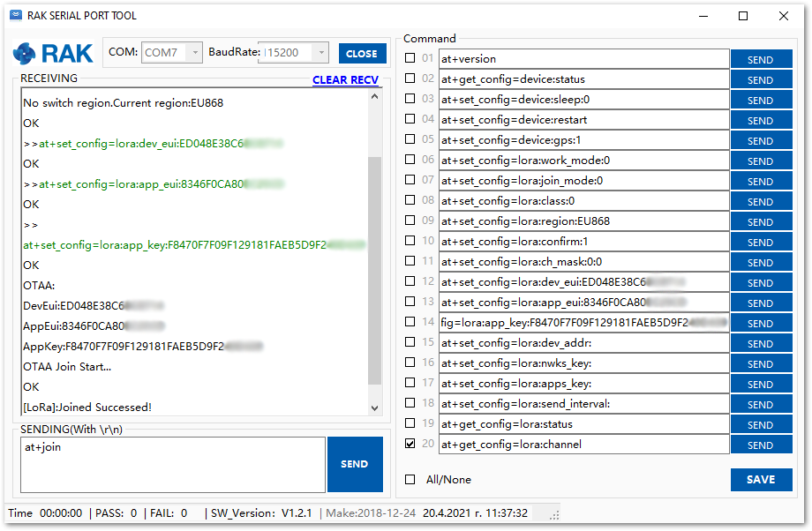812x531 pixels.
Task: Open the COM port dropdown
Action: [x=172, y=53]
